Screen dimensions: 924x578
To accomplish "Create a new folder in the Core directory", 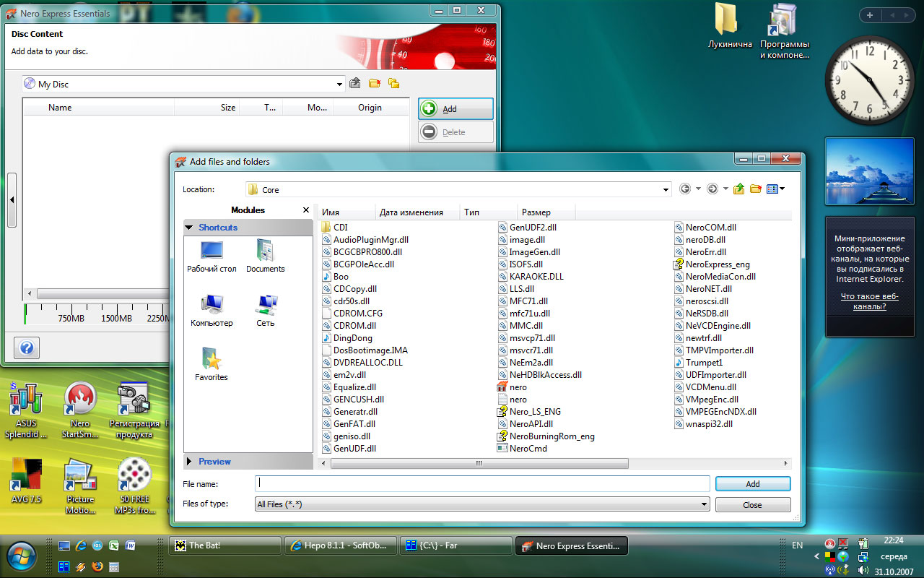I will pyautogui.click(x=756, y=189).
